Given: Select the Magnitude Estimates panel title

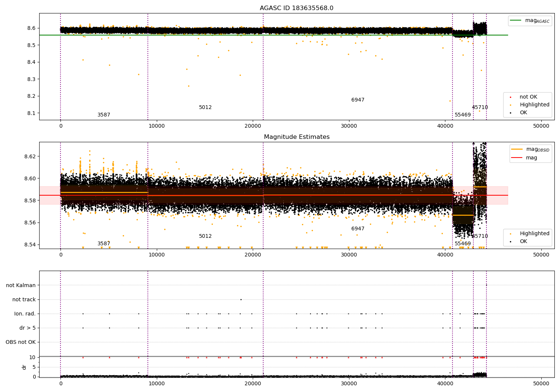Looking at the screenshot, I should [x=296, y=137].
